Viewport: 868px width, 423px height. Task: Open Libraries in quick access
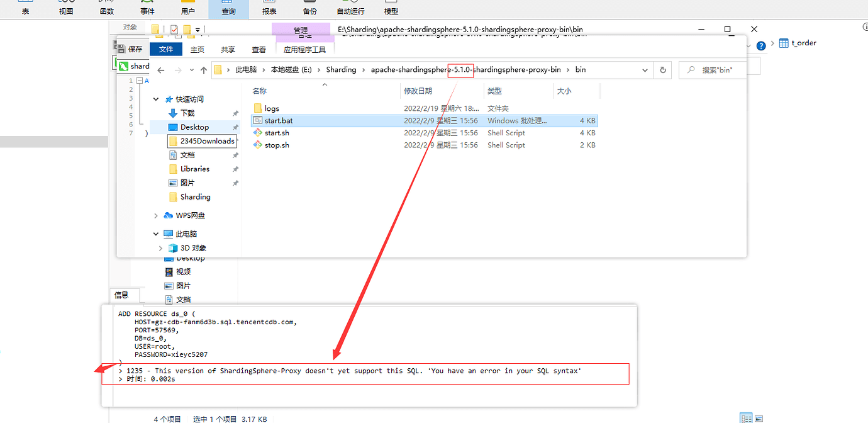(195, 169)
